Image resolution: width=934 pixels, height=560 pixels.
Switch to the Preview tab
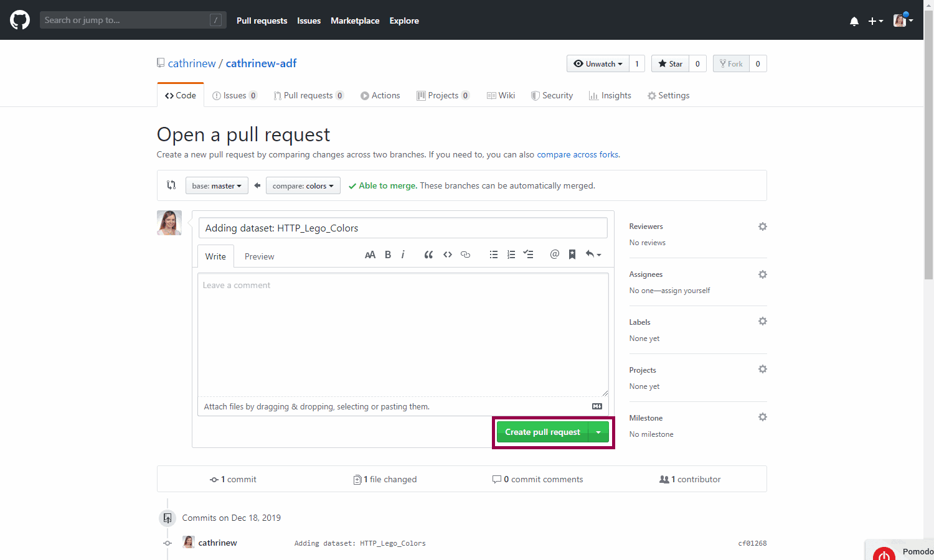pyautogui.click(x=259, y=256)
